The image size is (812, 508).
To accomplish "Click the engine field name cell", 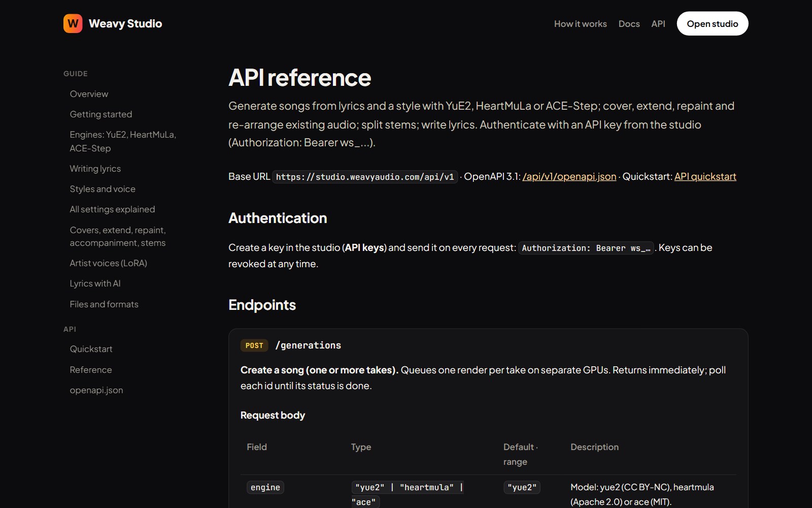I will [x=265, y=487].
